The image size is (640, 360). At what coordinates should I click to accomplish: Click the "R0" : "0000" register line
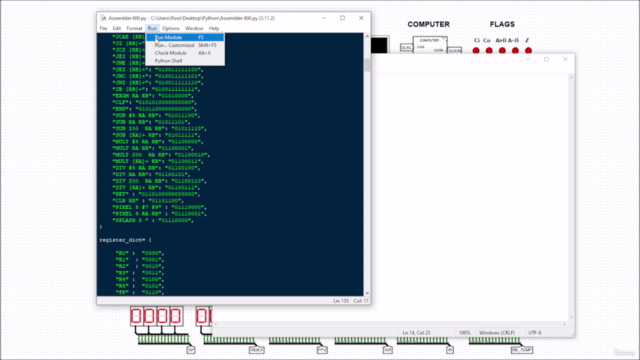140,253
